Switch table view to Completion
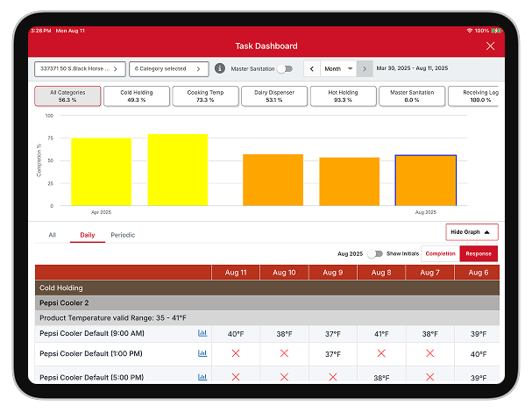This screenshot has width=532, height=412. coord(440,253)
